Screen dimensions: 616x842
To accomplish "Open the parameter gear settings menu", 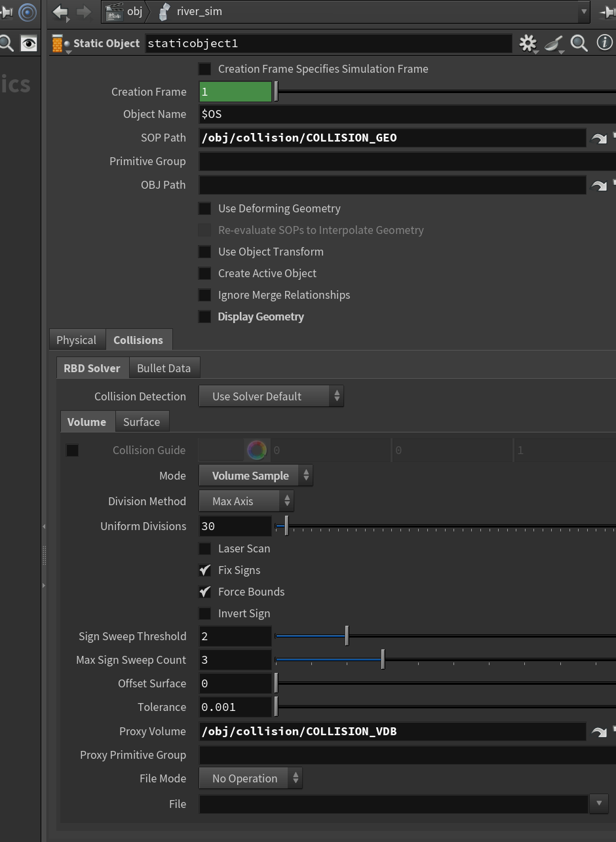I will (x=528, y=43).
